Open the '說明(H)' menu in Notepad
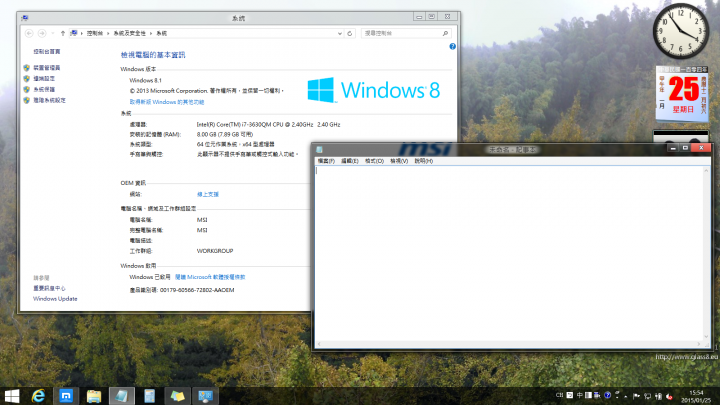This screenshot has width=720, height=405. coord(424,161)
